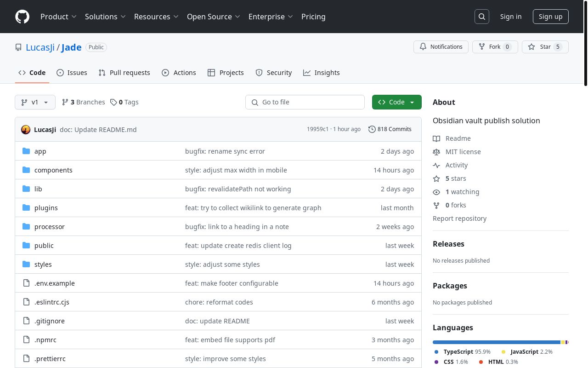
Task: Star the Jade repository
Action: (545, 47)
